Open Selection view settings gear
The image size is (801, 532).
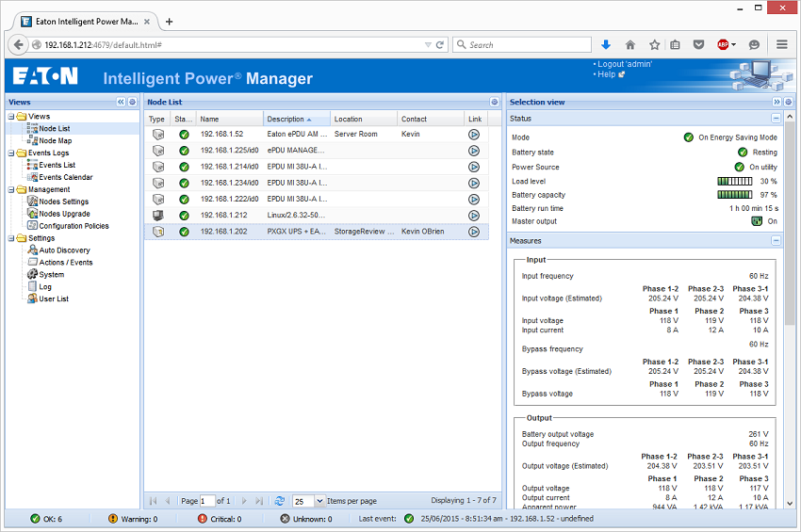(788, 102)
